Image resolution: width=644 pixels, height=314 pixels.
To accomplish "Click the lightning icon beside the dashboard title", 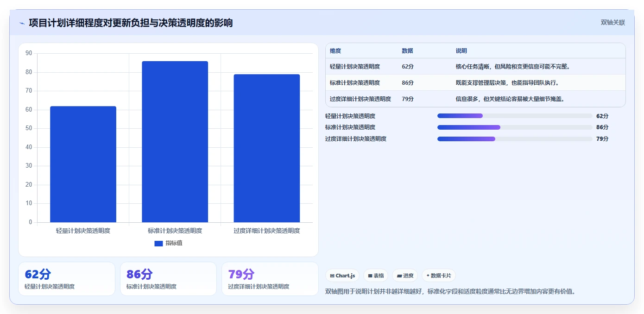I will coord(22,23).
